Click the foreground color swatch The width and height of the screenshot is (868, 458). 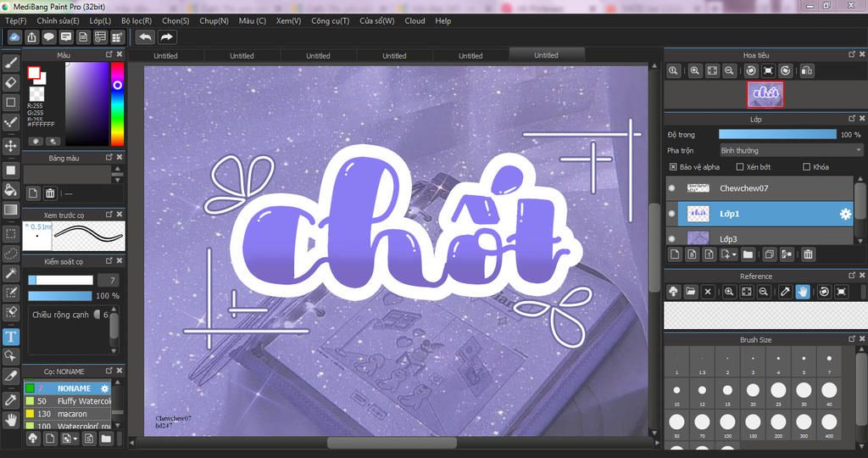pyautogui.click(x=34, y=73)
